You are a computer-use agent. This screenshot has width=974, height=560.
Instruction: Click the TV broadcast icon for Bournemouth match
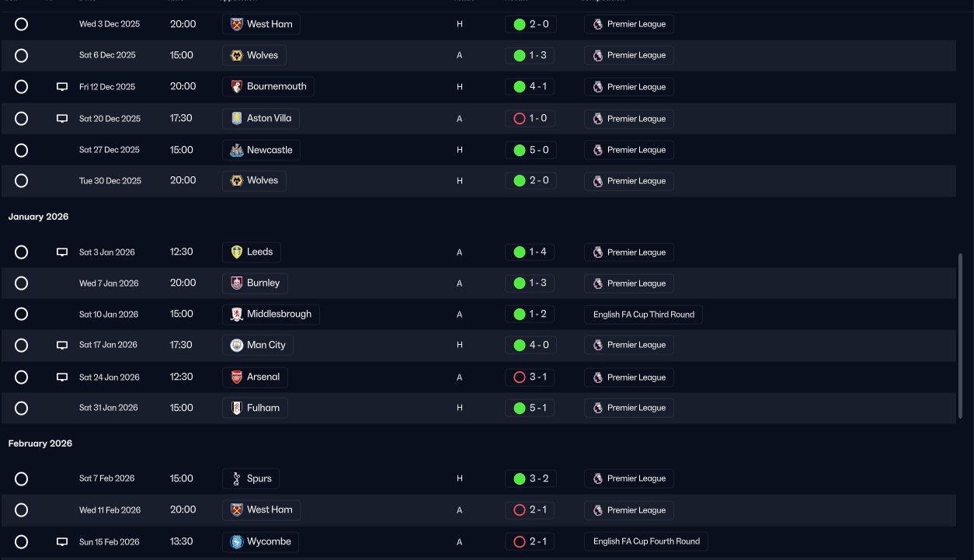point(62,87)
